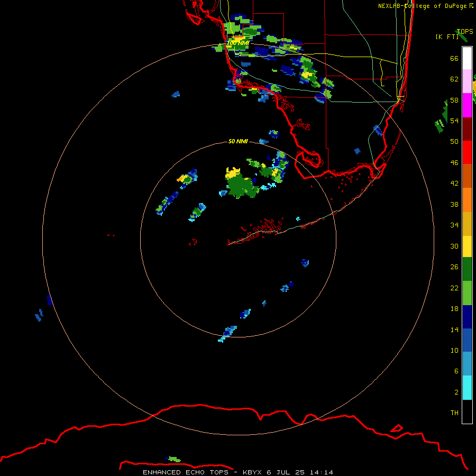This screenshot has height=476, width=476.
Task: Click the '22' legend value
Action: point(454,288)
